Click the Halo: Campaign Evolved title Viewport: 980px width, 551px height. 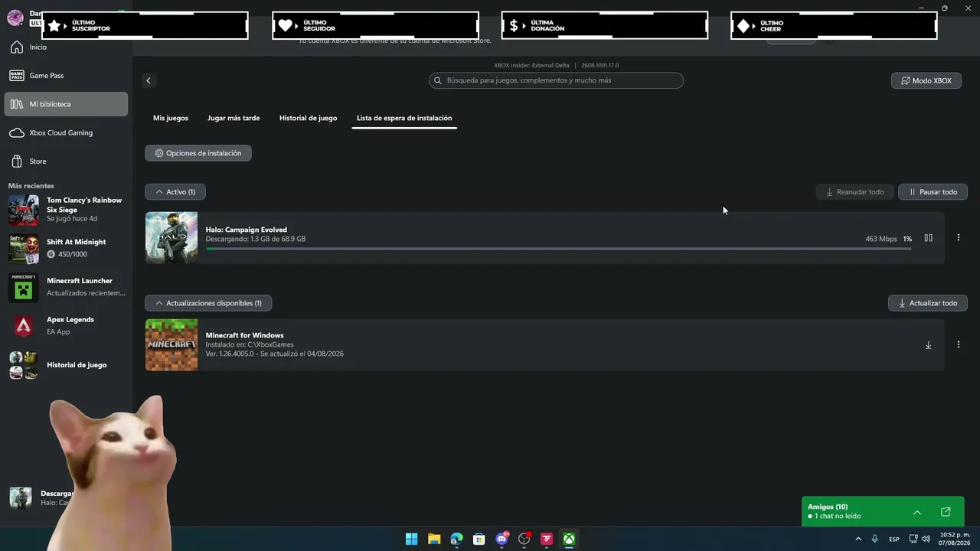click(247, 230)
